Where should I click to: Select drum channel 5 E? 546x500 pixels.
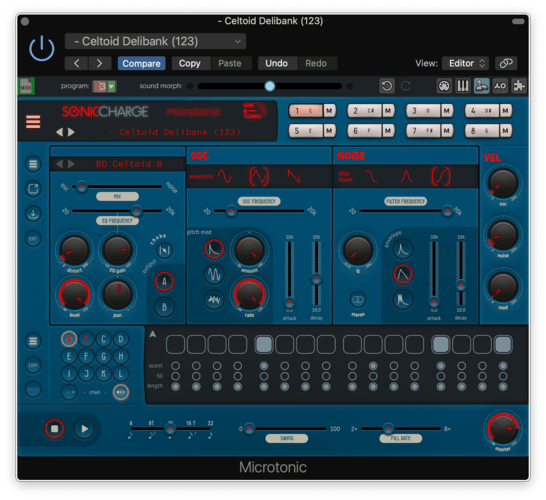(306, 131)
